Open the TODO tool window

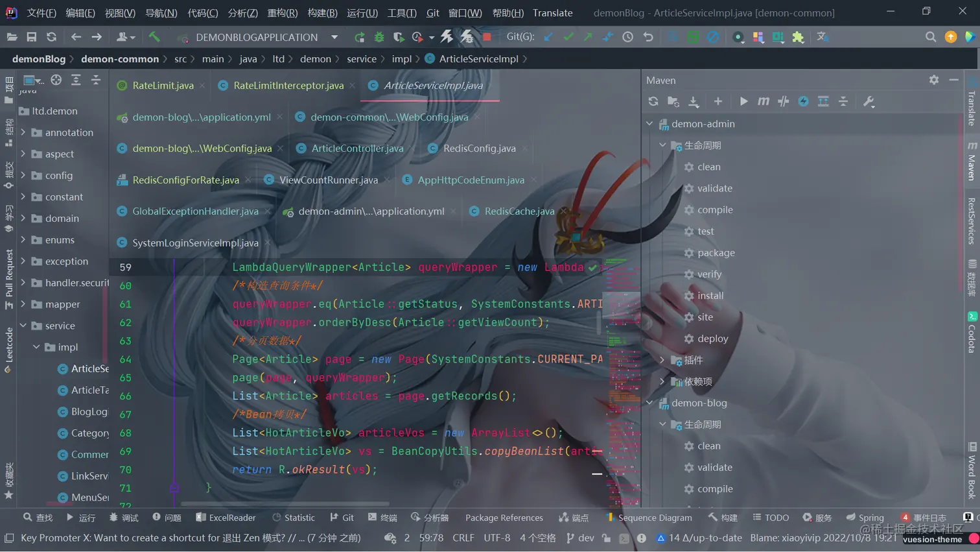pyautogui.click(x=771, y=518)
